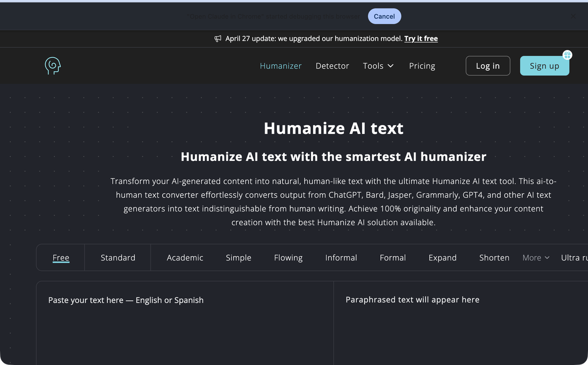Switch to Simple mode
588x365 pixels.
point(239,258)
